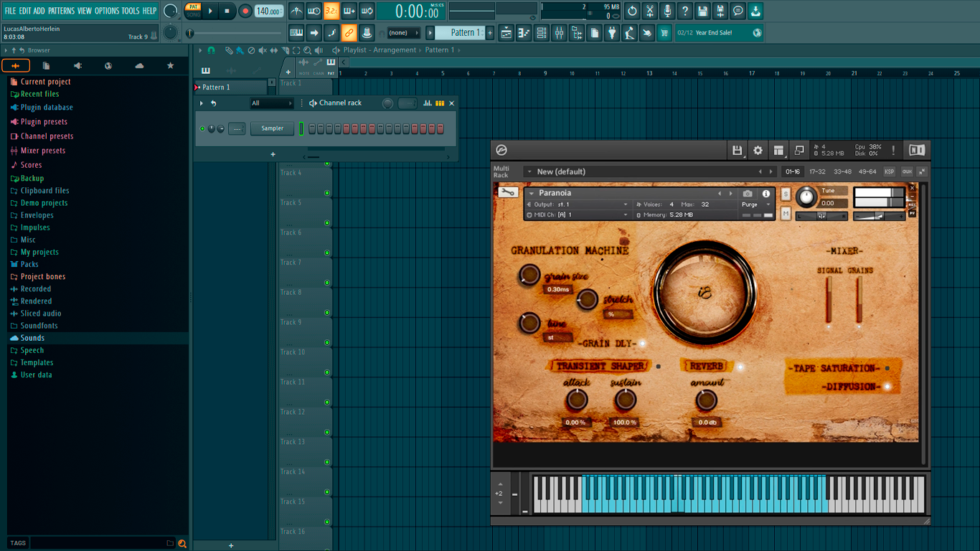The height and width of the screenshot is (551, 980).
Task: Open Paranoia Output st. 1 dropdown
Action: click(578, 204)
